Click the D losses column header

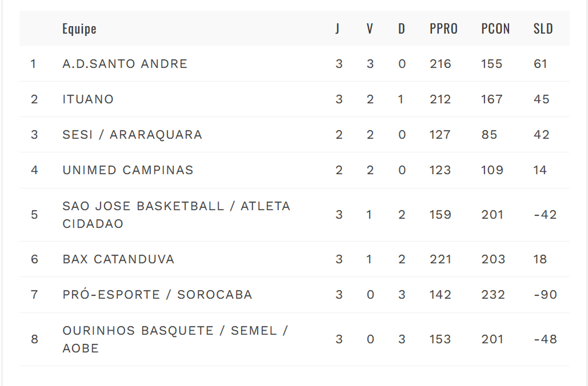402,29
